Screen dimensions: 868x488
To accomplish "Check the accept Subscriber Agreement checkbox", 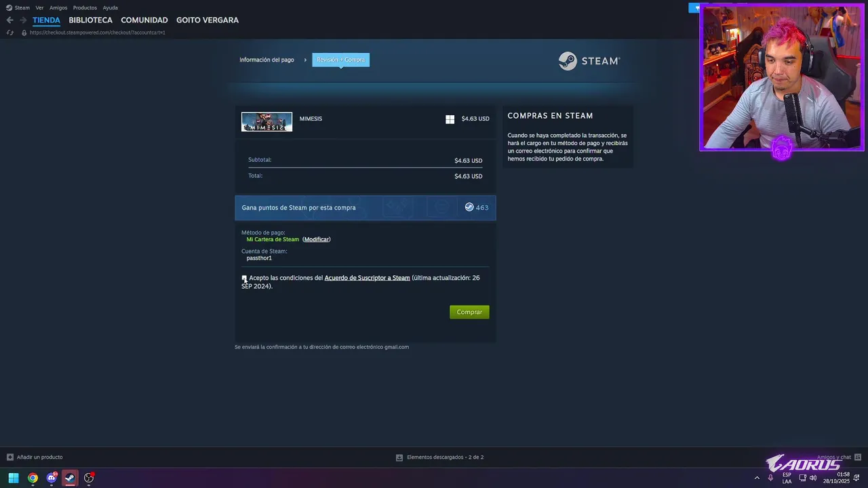I will click(x=244, y=278).
